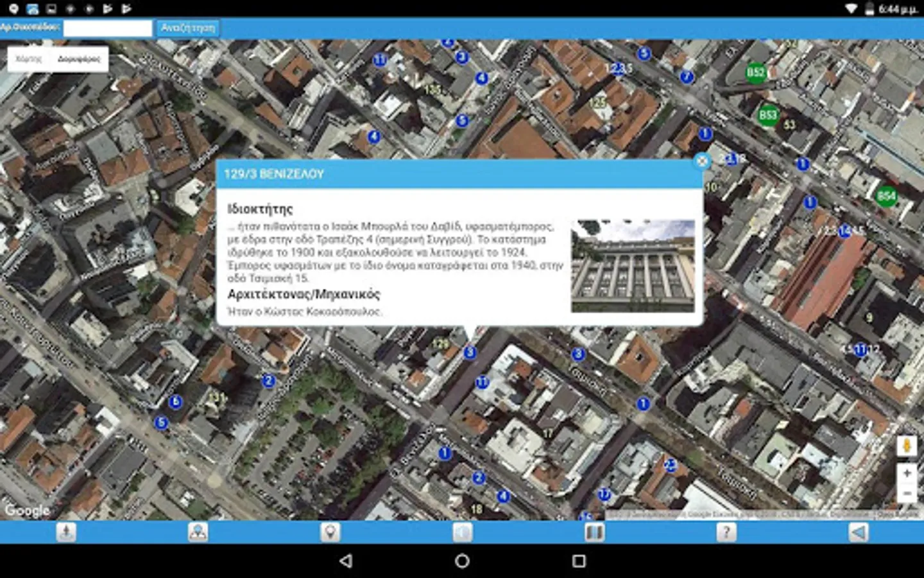Close the 129/3 ΒΕΝΙΖΕΛΟΥ info popup
The height and width of the screenshot is (578, 924).
(702, 161)
